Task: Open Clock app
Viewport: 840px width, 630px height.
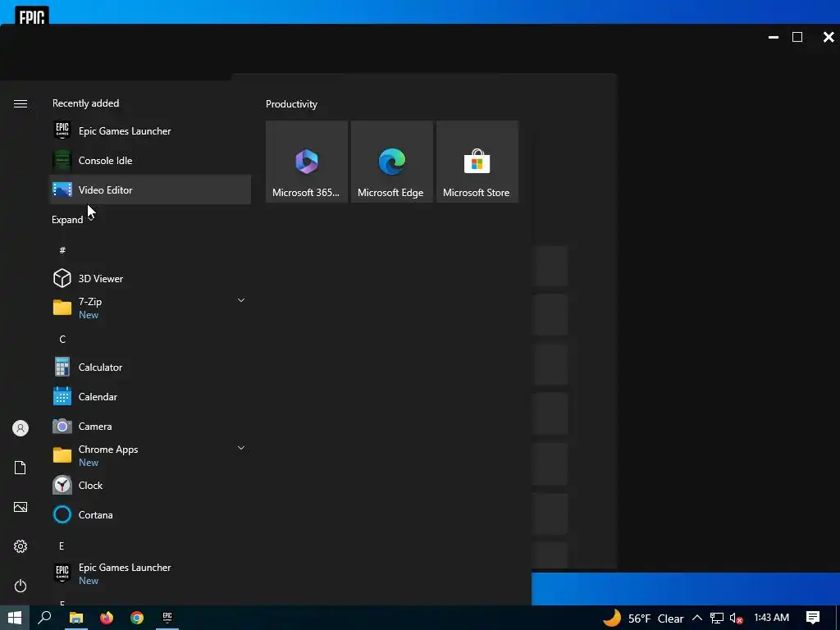Action: point(150,485)
